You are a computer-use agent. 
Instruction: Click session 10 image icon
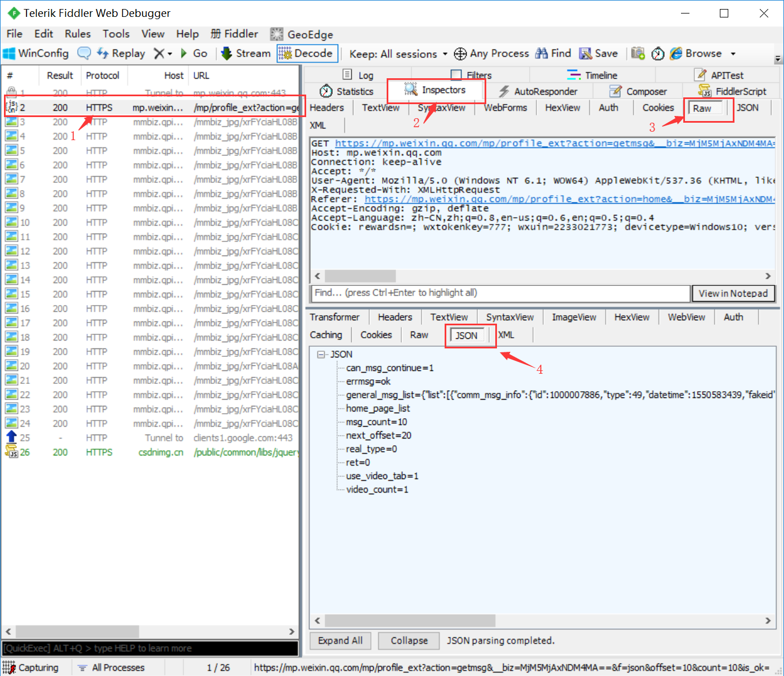point(11,222)
